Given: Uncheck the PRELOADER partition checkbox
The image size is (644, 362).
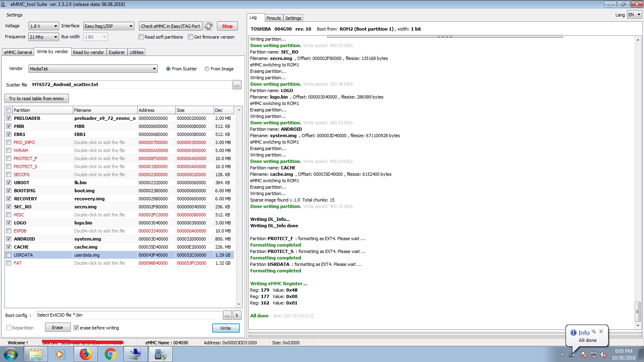Looking at the screenshot, I should (x=9, y=118).
